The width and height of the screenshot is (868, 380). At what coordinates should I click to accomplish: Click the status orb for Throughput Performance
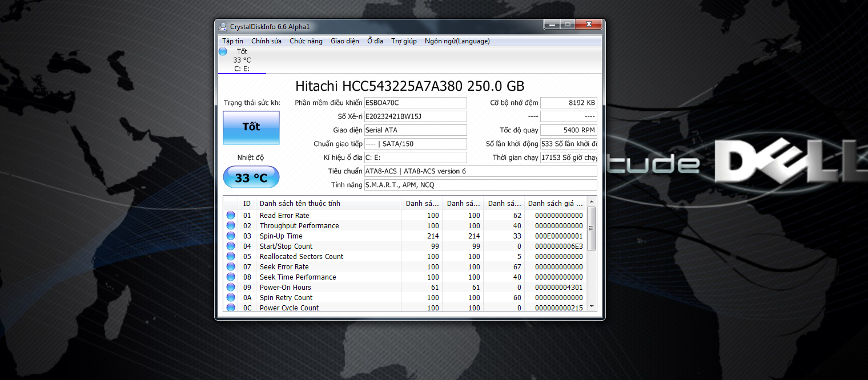pyautogui.click(x=231, y=226)
